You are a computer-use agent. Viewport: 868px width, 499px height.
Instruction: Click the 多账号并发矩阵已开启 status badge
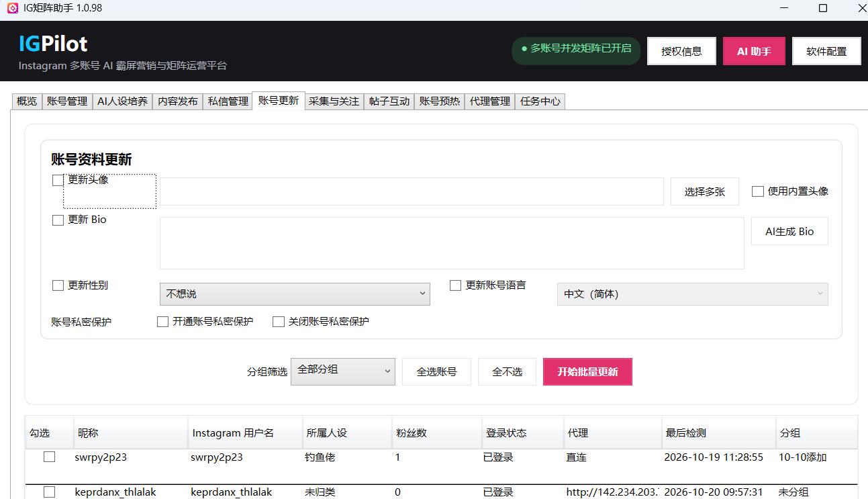(x=576, y=50)
